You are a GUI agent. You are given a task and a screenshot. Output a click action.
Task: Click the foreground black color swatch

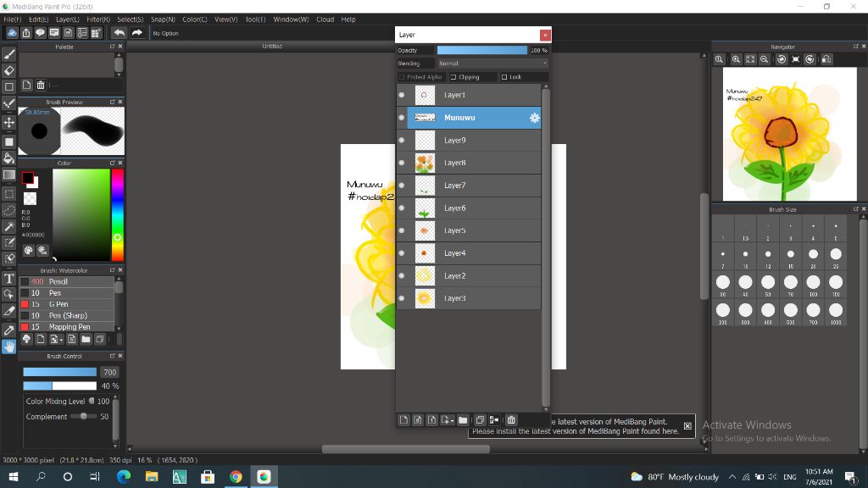(28, 178)
